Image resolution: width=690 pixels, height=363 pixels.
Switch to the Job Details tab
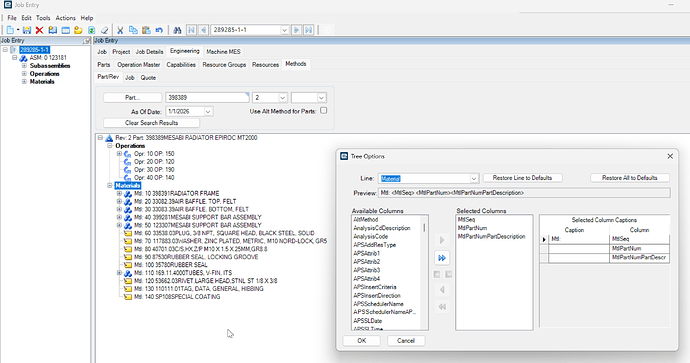[149, 52]
